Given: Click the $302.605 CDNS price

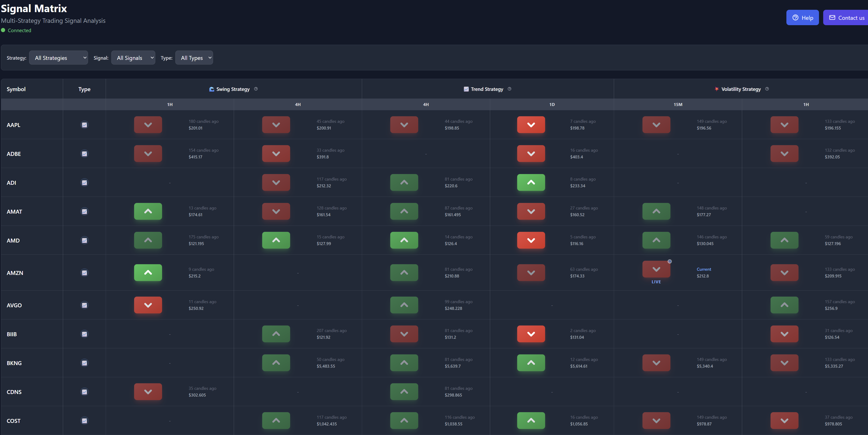Looking at the screenshot, I should 197,395.
